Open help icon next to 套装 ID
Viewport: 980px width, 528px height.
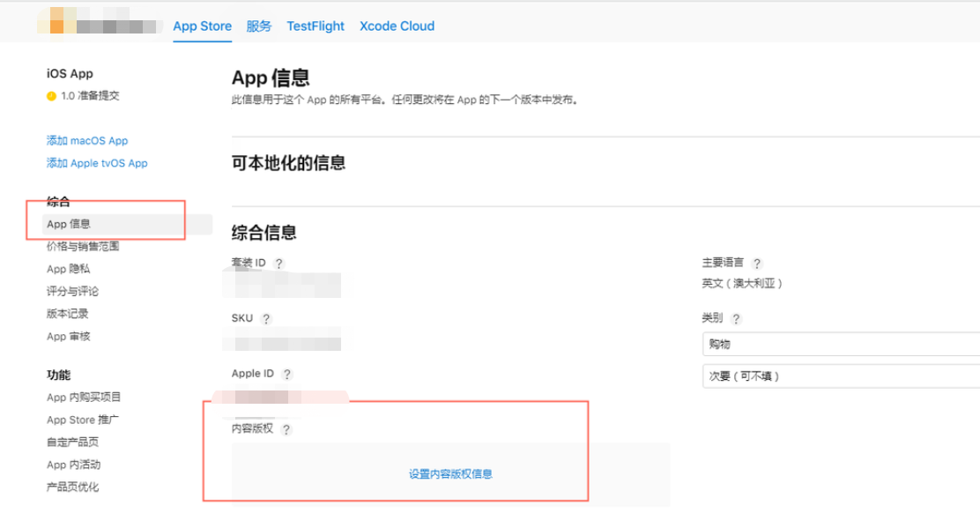pos(278,264)
